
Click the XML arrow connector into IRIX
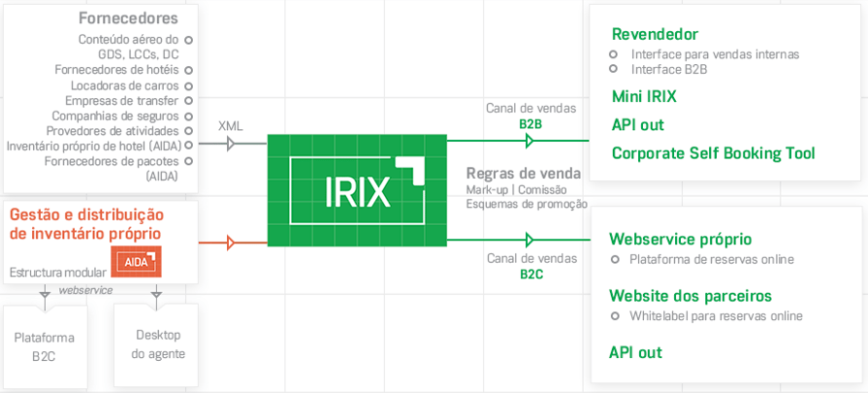(231, 144)
